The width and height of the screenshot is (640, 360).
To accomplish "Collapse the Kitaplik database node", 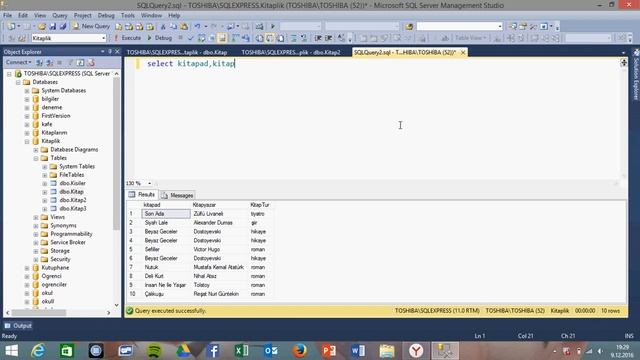I will click(x=27, y=141).
